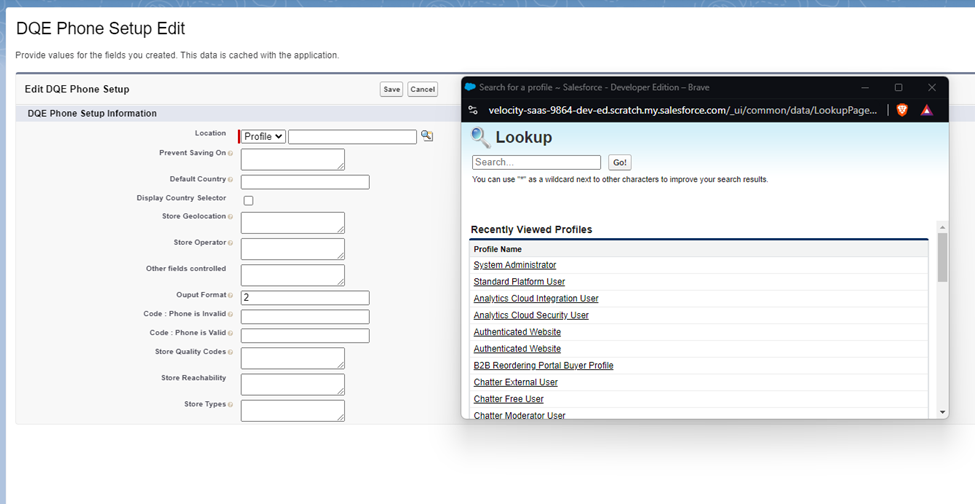The image size is (975, 504).
Task: Open the Location lookup icon
Action: tap(427, 135)
